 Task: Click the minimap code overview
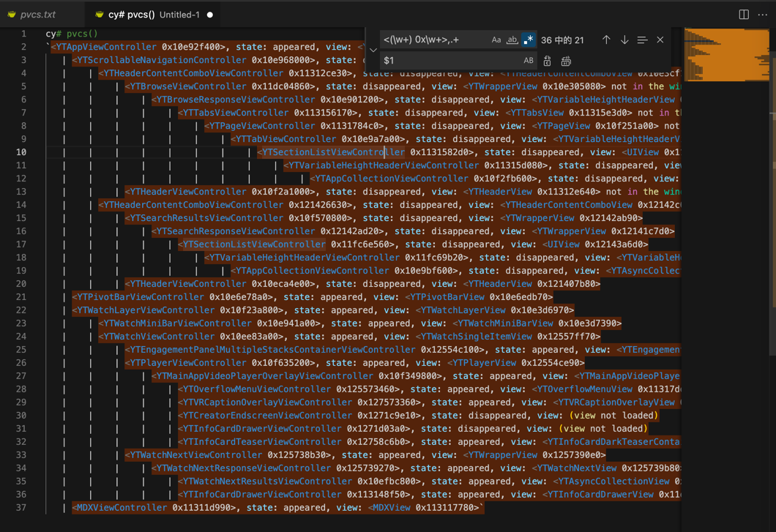coord(726,54)
